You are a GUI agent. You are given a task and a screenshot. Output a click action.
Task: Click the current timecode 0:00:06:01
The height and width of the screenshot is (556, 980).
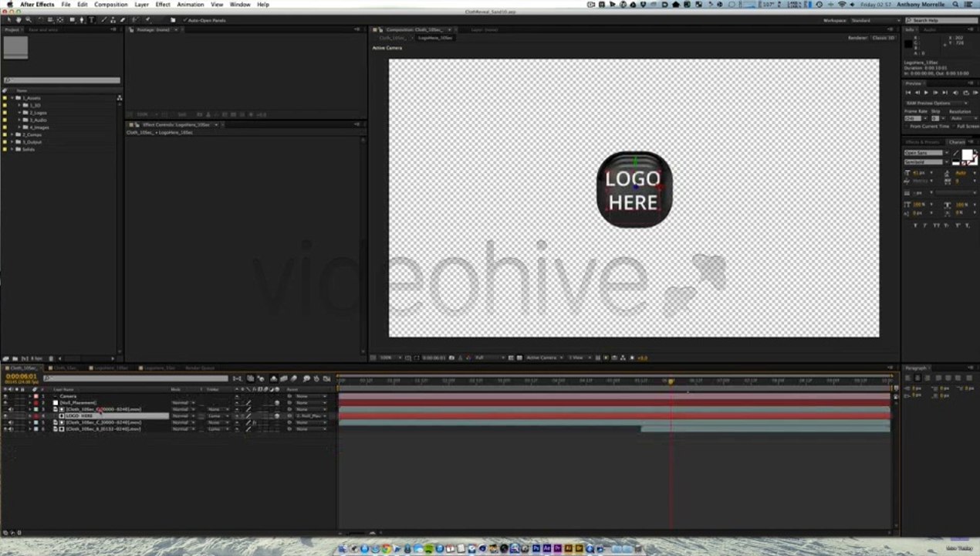21,376
